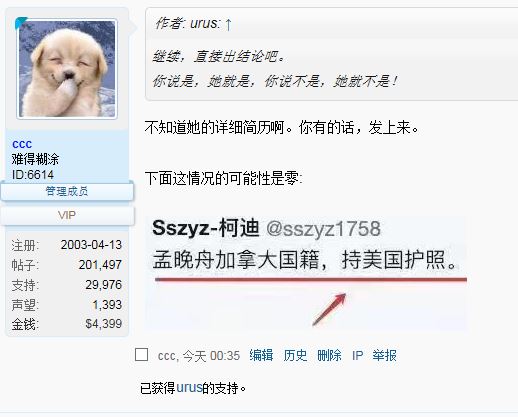Click the puppy avatar image

[x=67, y=69]
